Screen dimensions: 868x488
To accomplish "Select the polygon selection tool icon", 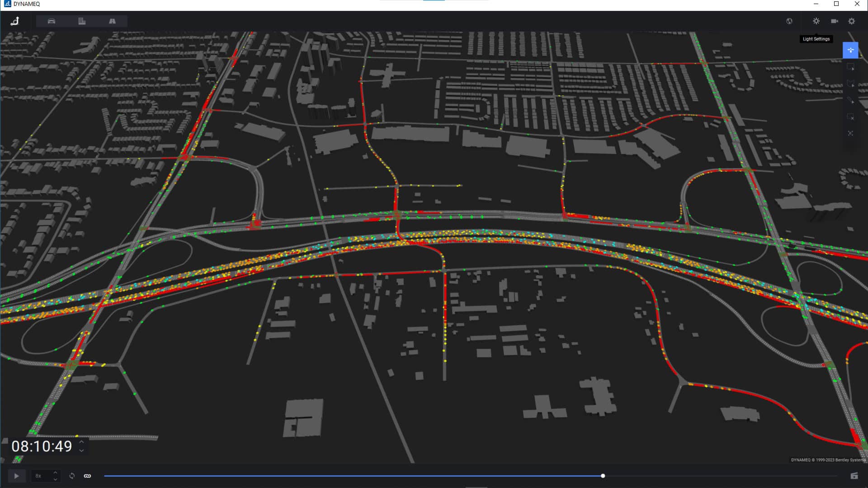I will point(850,84).
